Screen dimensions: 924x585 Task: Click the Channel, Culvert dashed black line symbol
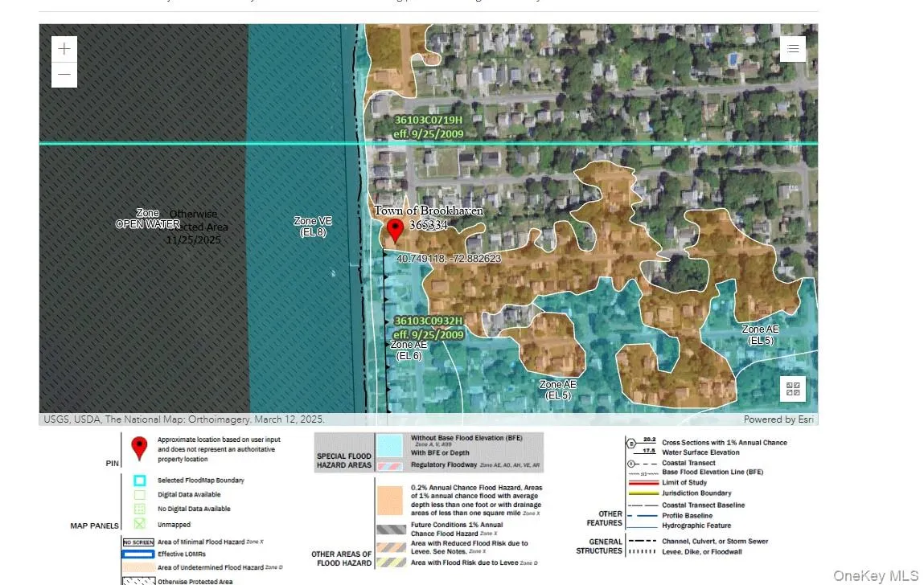643,541
